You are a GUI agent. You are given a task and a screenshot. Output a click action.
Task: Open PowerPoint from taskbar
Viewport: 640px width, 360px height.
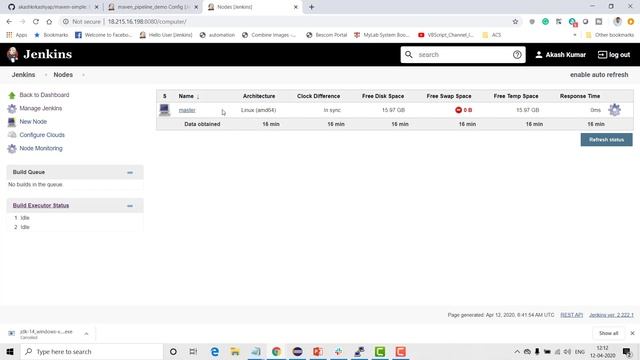pos(318,351)
